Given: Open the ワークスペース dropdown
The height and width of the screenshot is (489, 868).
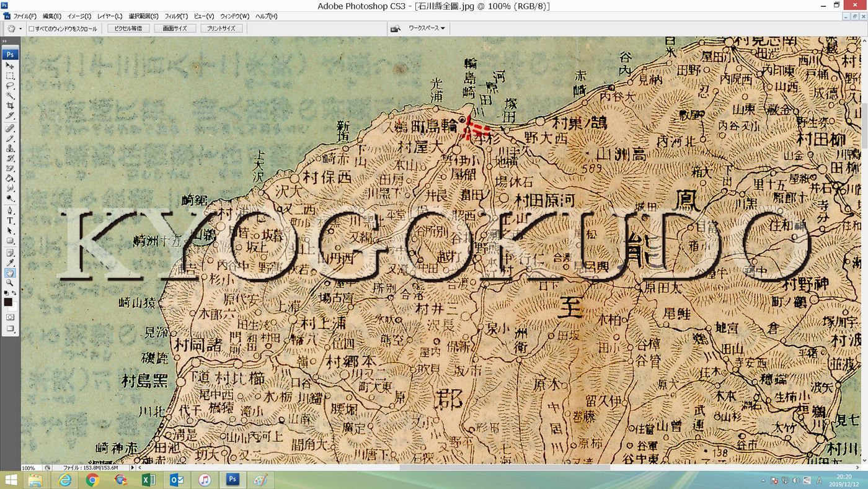Looking at the screenshot, I should pos(427,28).
